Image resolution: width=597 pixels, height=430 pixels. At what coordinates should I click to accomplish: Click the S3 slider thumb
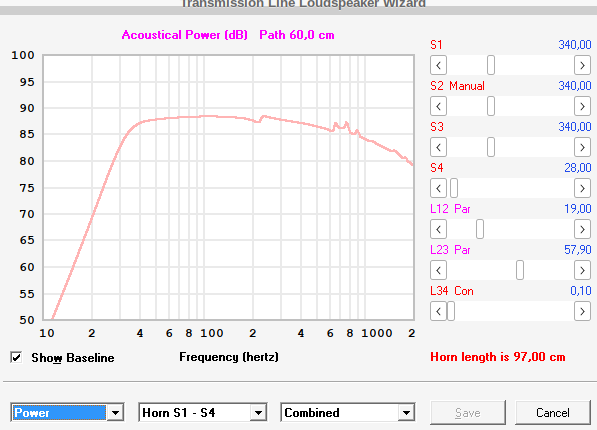[x=491, y=147]
